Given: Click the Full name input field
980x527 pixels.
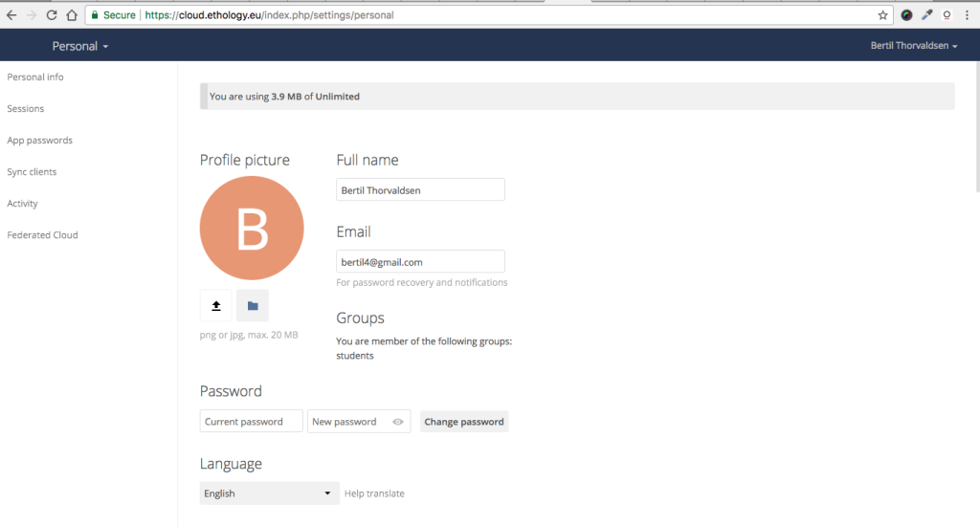Looking at the screenshot, I should (421, 189).
